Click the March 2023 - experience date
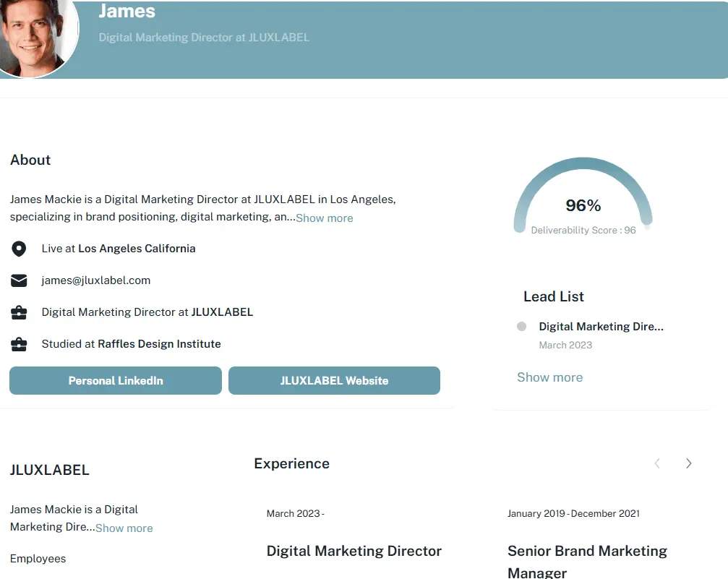 (295, 513)
